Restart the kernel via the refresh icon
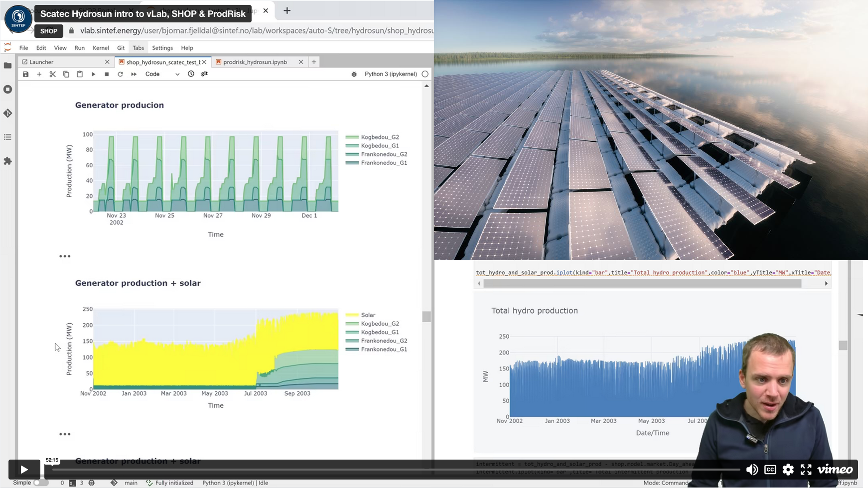This screenshot has height=488, width=868. coord(120,74)
